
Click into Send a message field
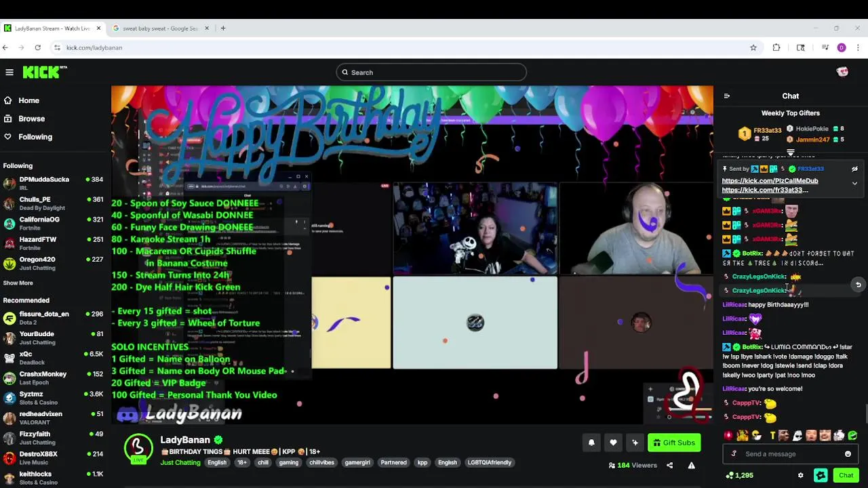[x=791, y=454]
